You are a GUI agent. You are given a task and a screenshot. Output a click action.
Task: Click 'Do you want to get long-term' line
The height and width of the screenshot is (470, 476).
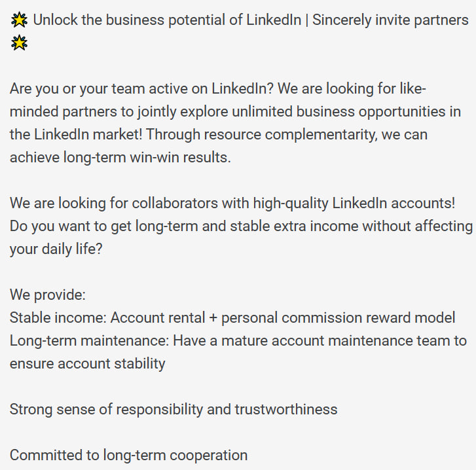click(242, 226)
